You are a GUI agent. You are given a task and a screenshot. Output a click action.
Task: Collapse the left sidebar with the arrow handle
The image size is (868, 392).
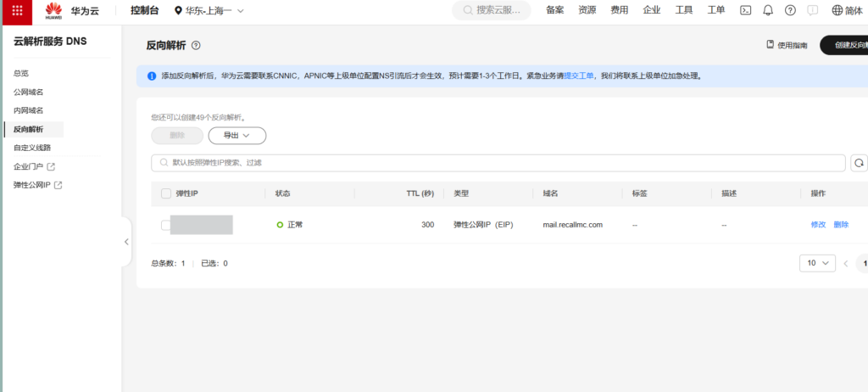click(x=126, y=242)
